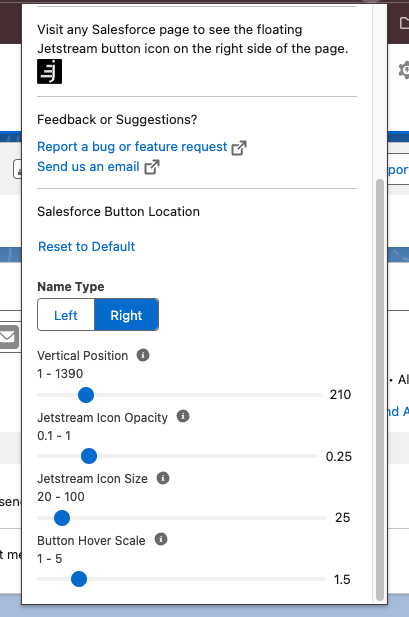Image resolution: width=409 pixels, height=617 pixels.
Task: Select the Left button location
Action: [66, 315]
